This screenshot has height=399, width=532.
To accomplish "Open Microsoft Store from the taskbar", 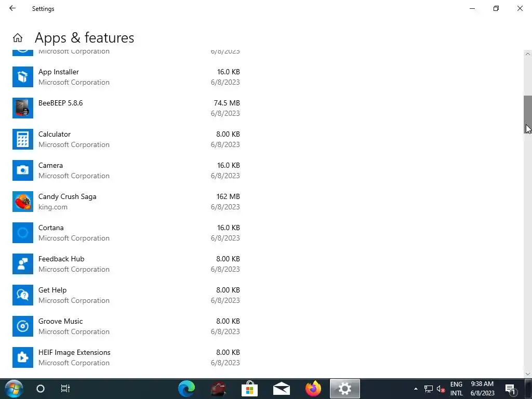I will pos(250,389).
